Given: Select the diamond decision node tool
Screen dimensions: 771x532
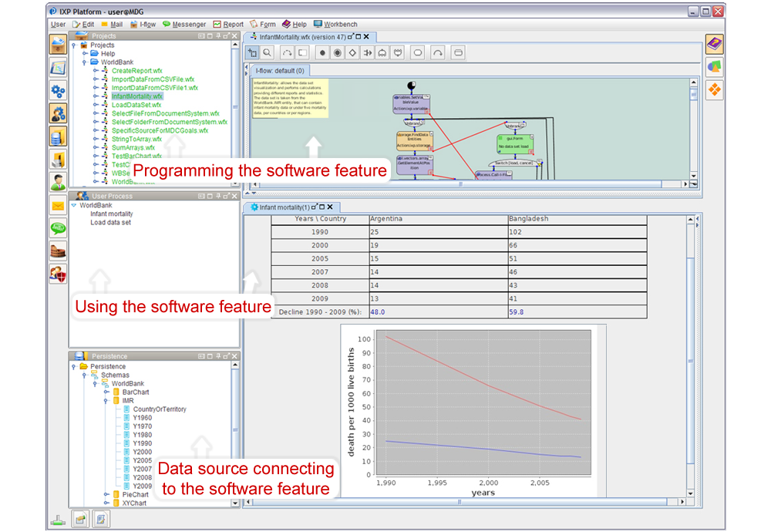Looking at the screenshot, I should (352, 53).
